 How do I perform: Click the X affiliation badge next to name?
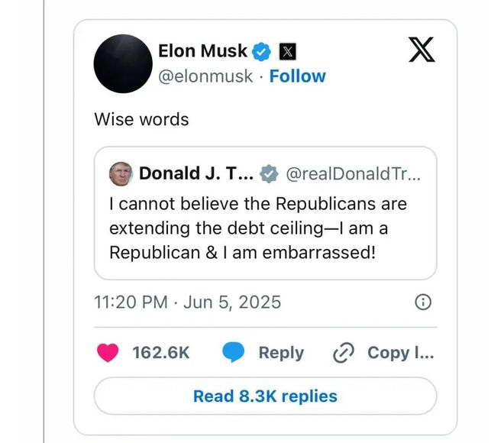pos(286,52)
